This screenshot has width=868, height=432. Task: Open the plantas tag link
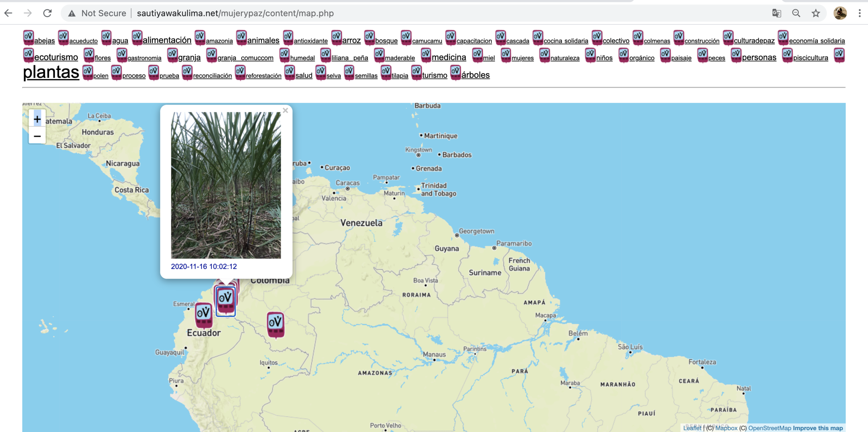51,72
